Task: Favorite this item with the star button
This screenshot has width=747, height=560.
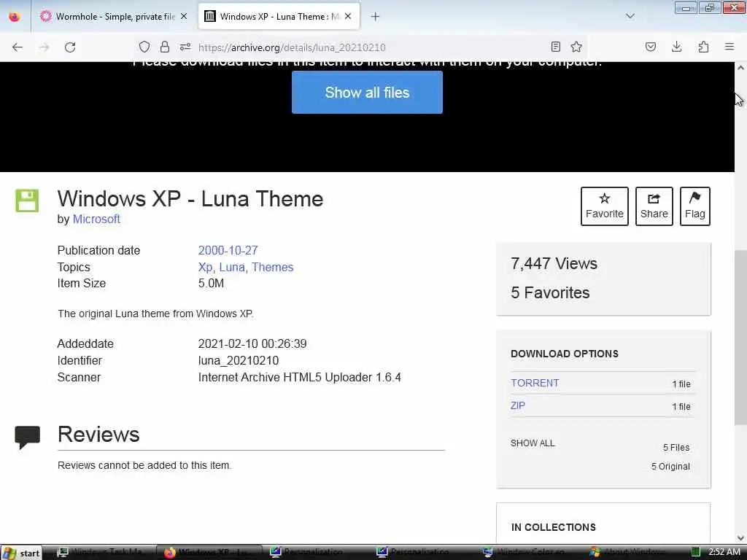Action: click(605, 206)
